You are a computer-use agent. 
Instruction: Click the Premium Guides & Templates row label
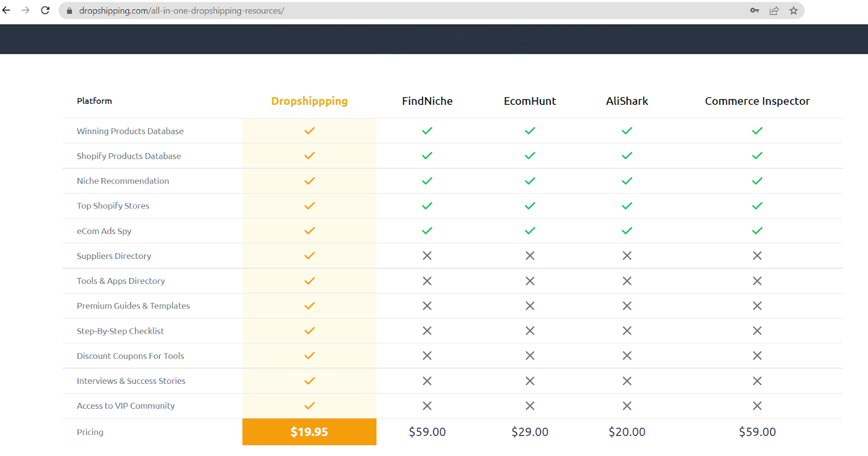click(133, 306)
